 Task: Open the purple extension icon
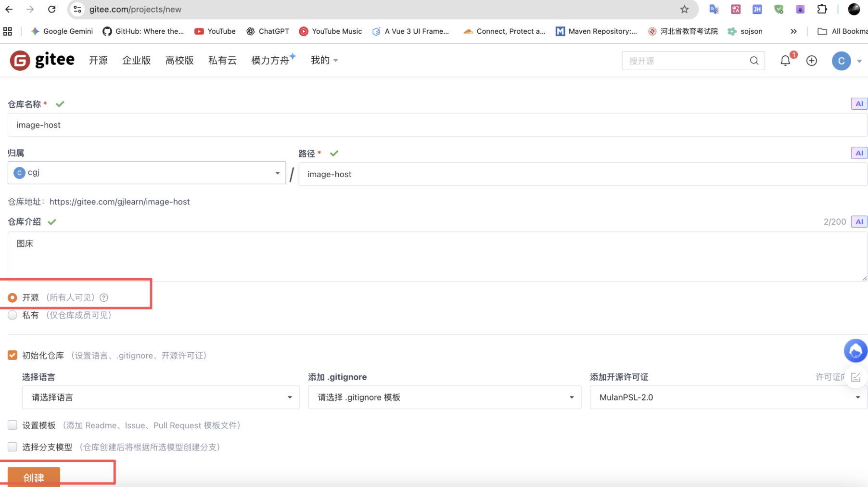(800, 9)
